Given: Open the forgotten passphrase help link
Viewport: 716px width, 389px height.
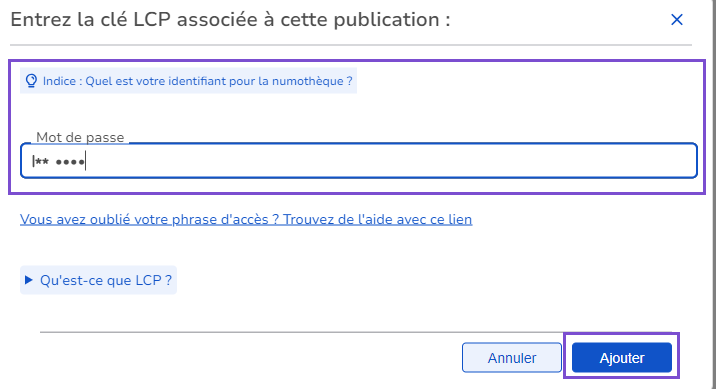Looking at the screenshot, I should [246, 220].
